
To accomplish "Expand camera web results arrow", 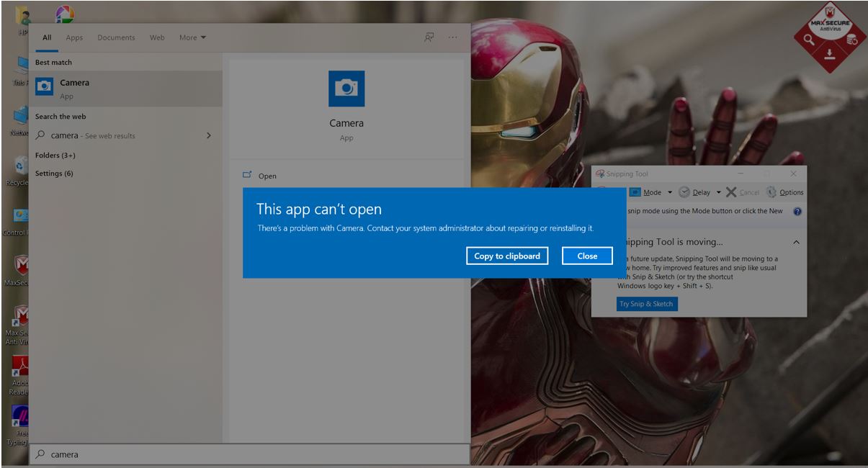I will point(209,135).
